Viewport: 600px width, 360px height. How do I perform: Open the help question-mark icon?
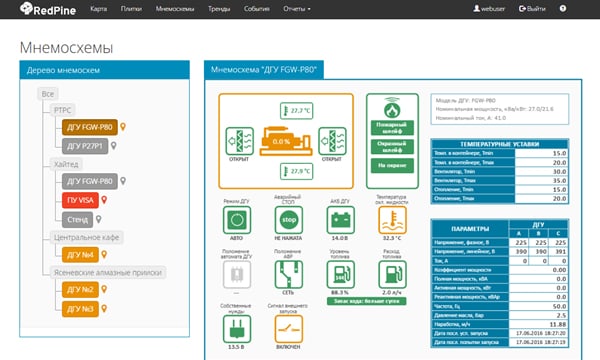(562, 8)
